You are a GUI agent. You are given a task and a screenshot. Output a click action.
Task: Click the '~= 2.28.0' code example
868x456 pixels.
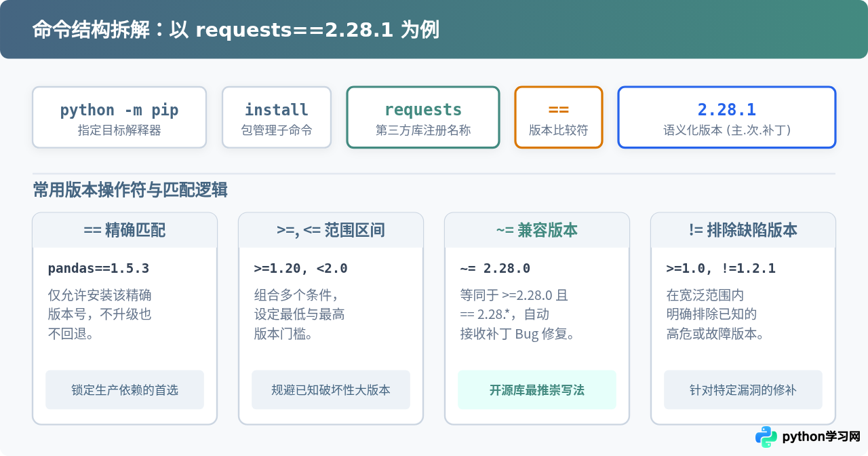[x=495, y=268]
